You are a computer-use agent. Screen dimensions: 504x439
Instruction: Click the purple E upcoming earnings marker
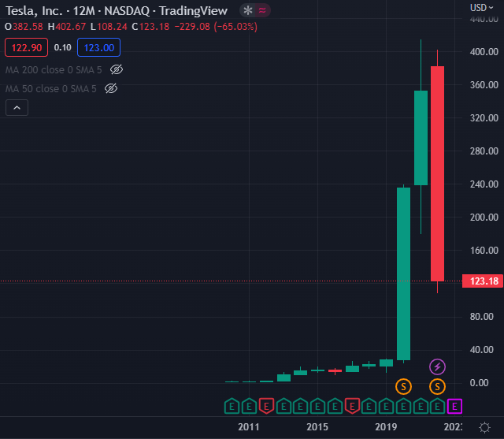pyautogui.click(x=454, y=406)
